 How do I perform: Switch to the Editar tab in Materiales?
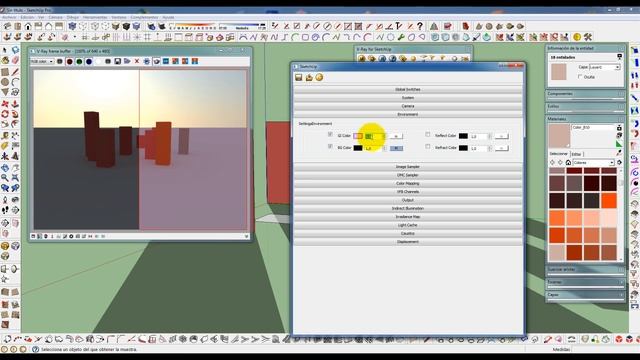576,154
